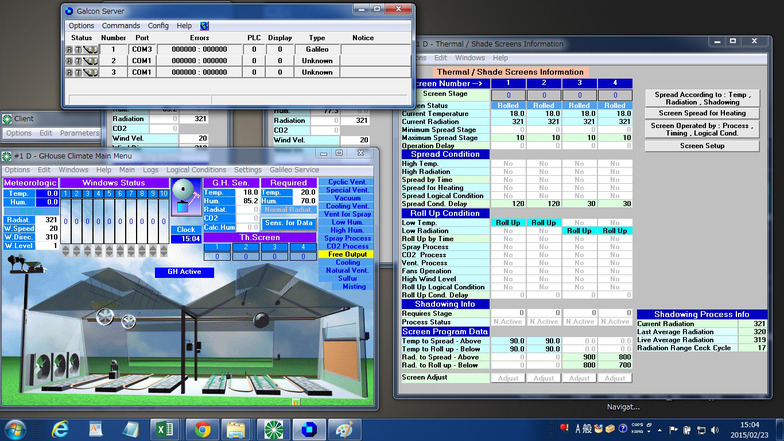This screenshot has width=784, height=441.
Task: Click the green GHouse wheel taskbar icon
Action: 272,428
